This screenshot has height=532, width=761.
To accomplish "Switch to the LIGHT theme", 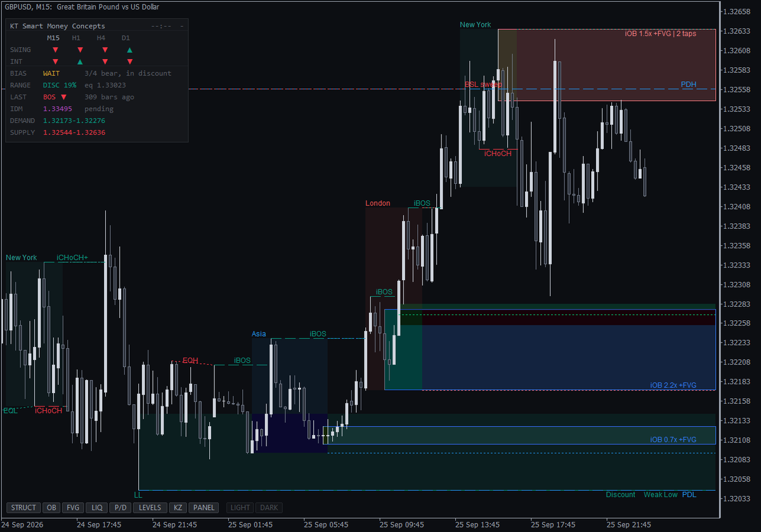I will tap(240, 508).
